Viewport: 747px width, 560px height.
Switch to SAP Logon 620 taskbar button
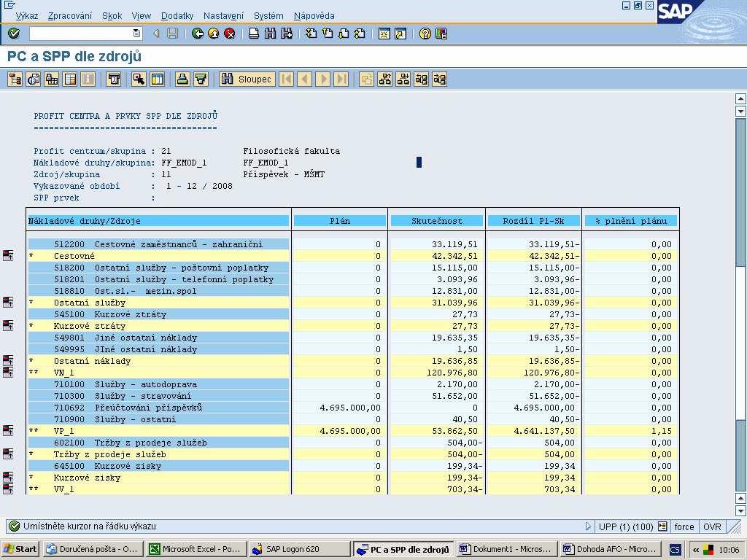point(300,549)
